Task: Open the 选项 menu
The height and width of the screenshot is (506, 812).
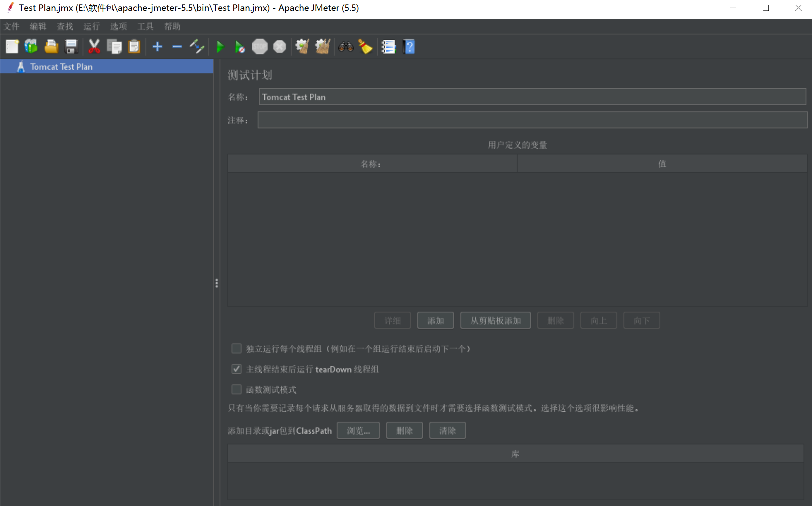Action: 119,27
